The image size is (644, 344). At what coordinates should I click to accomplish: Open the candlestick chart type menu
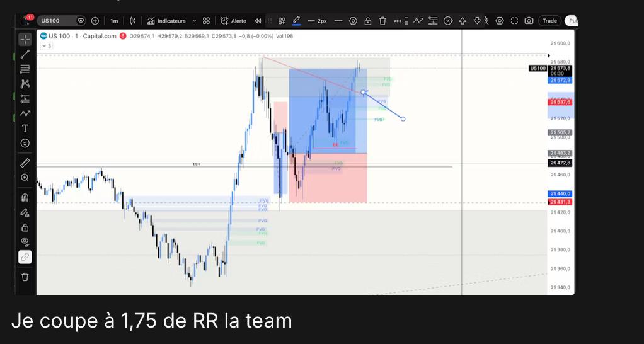click(133, 21)
